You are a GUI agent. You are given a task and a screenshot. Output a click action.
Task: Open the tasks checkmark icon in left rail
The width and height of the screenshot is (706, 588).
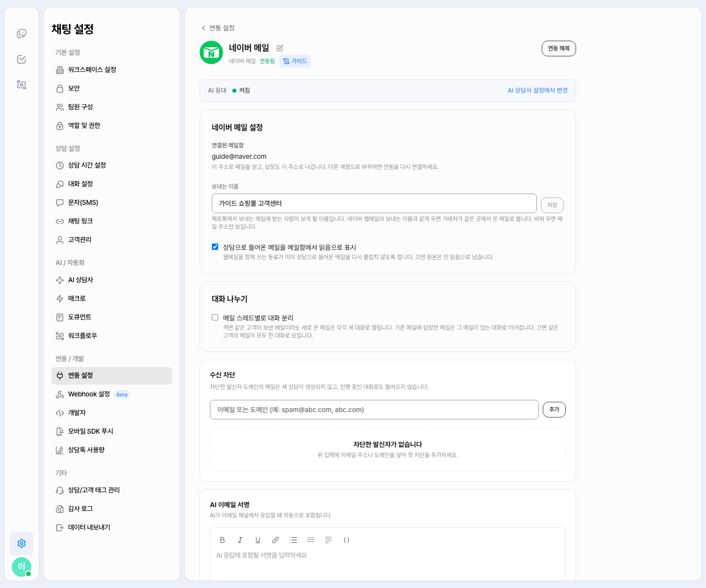(22, 59)
